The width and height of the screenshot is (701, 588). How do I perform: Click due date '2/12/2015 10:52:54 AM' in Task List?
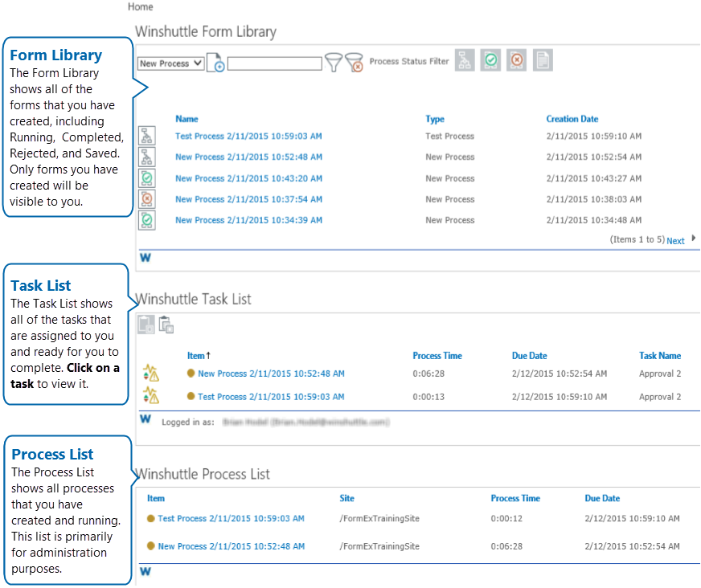click(x=560, y=374)
